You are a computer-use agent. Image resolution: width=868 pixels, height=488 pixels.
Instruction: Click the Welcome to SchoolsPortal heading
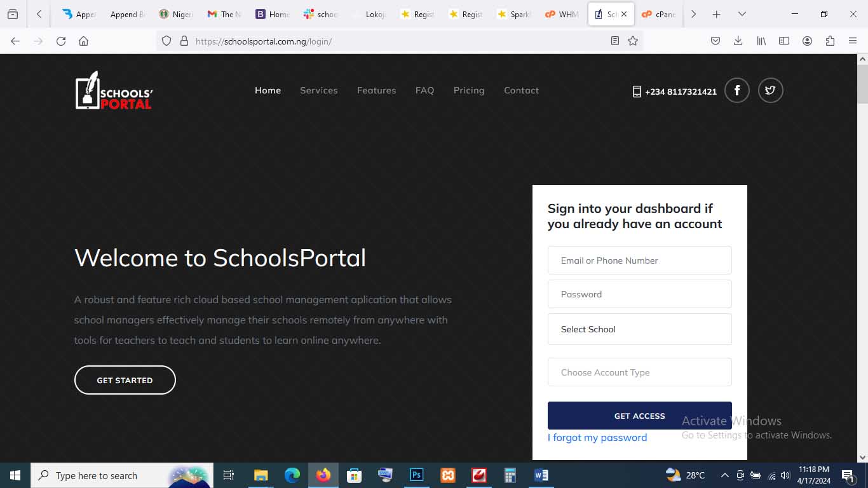220,258
